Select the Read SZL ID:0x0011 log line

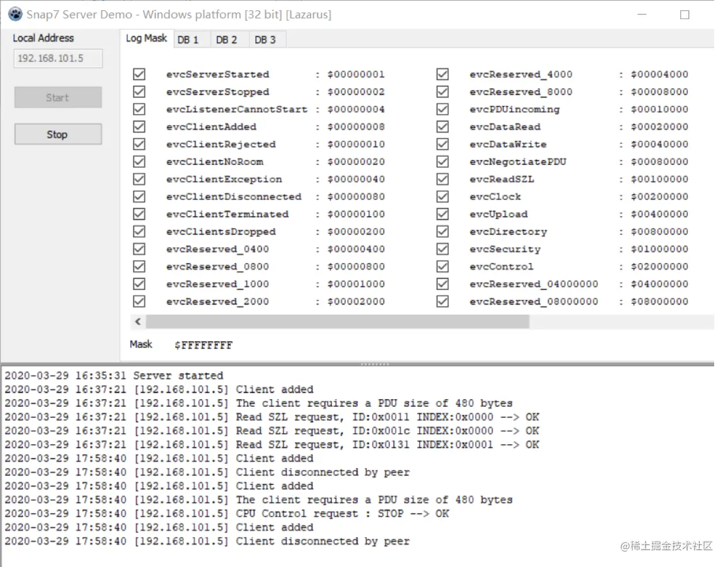pyautogui.click(x=272, y=417)
